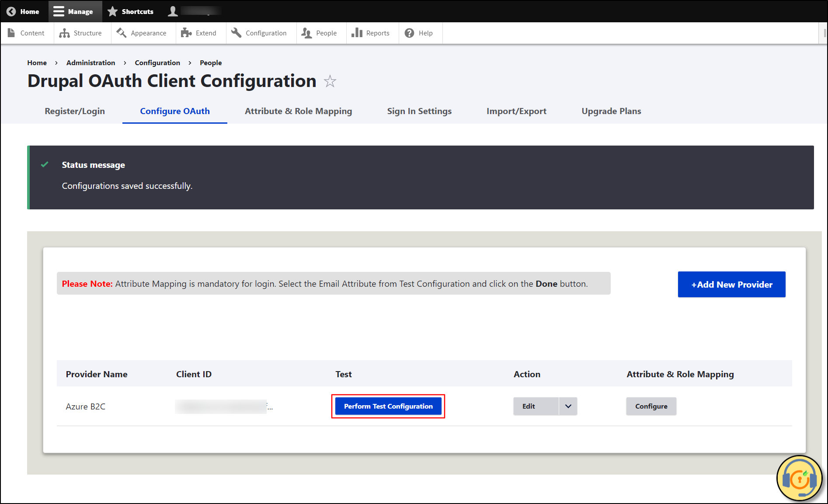Click the +Add New Provider button
This screenshot has height=504, width=828.
tap(731, 285)
